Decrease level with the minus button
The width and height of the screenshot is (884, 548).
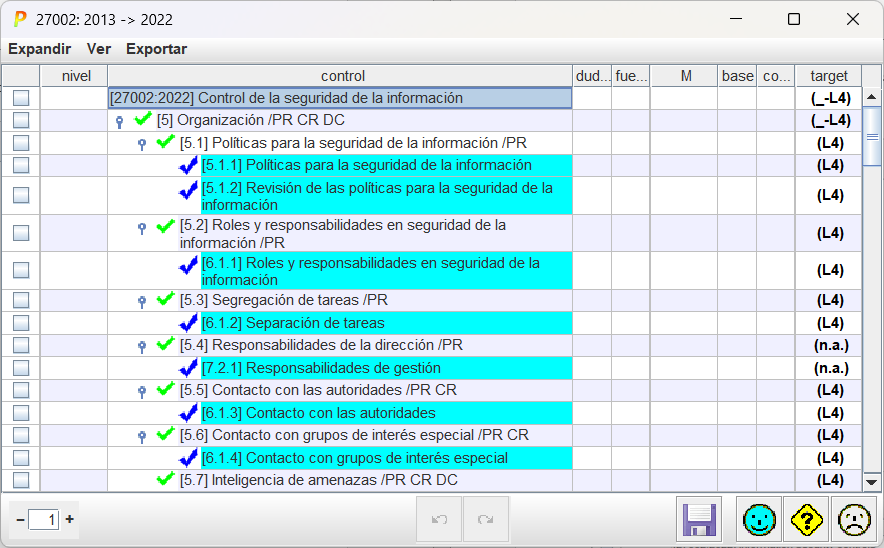20,519
